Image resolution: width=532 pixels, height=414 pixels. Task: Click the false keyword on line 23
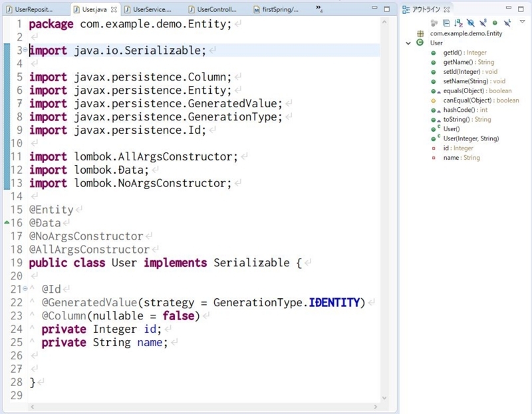click(x=178, y=316)
